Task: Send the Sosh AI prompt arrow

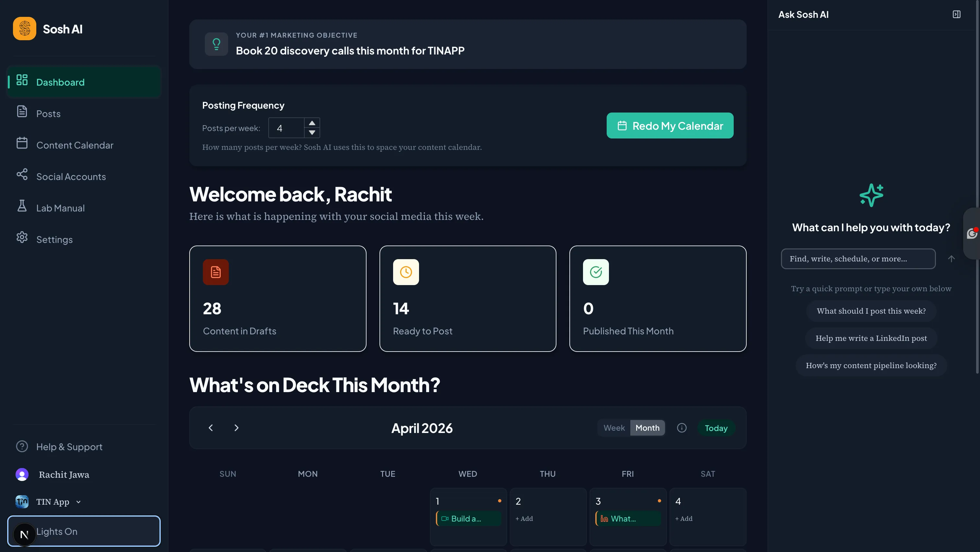Action: [x=951, y=259]
